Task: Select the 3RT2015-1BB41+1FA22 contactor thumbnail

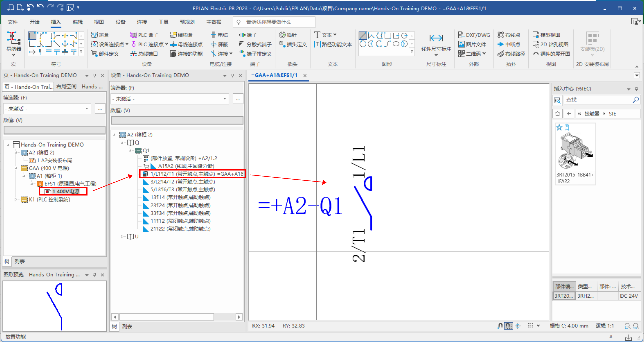Action: point(576,154)
